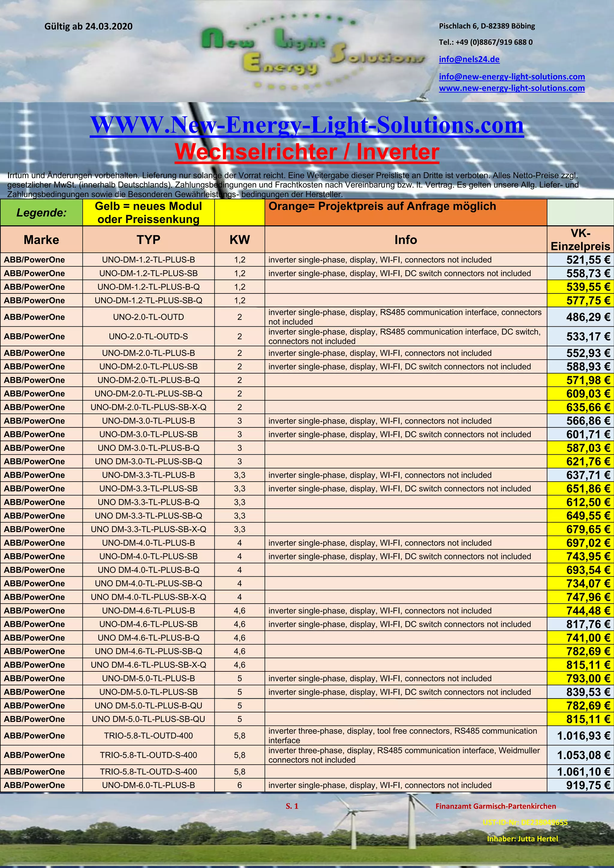Click the yellow Gelb legend cell
614x868 pixels.
(148, 213)
